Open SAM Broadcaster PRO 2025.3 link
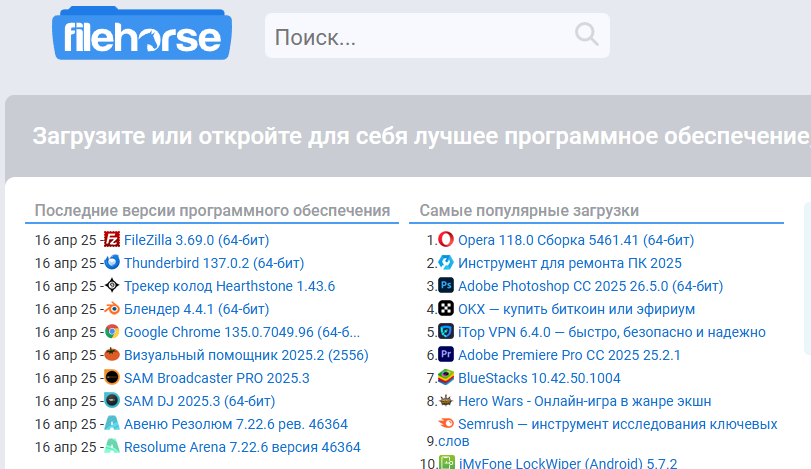Image resolution: width=811 pixels, height=469 pixels. click(217, 378)
